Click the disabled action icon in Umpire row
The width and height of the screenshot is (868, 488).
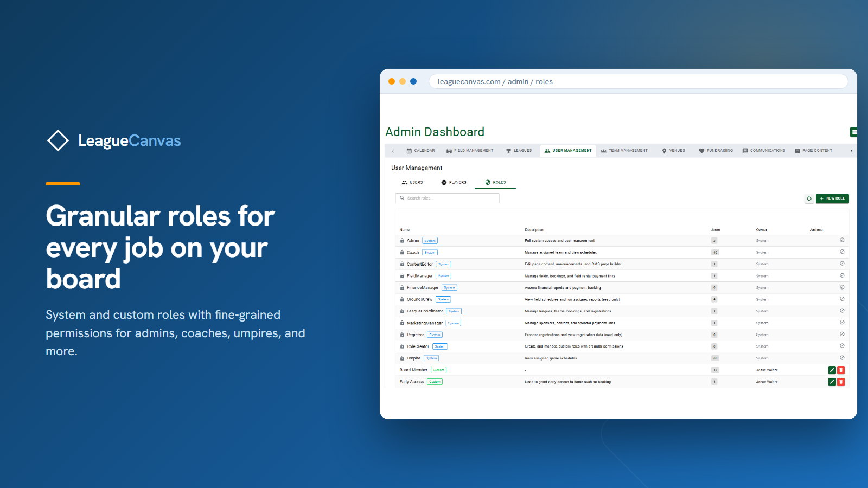coord(842,358)
